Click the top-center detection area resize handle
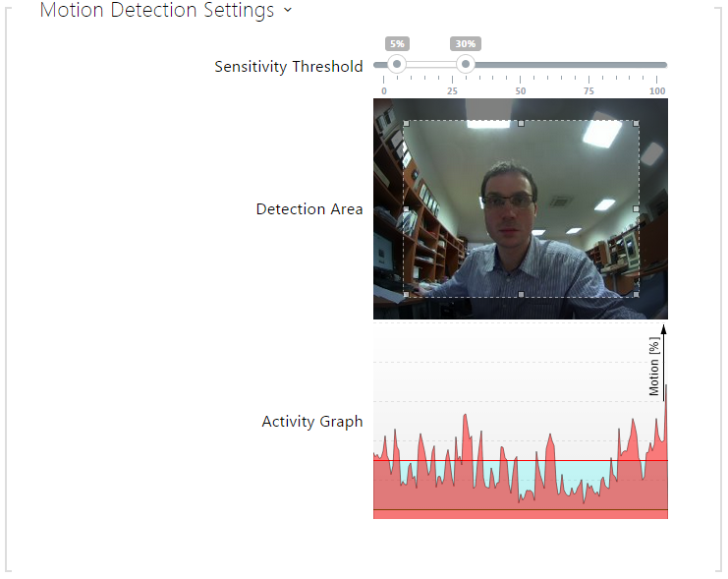 521,124
